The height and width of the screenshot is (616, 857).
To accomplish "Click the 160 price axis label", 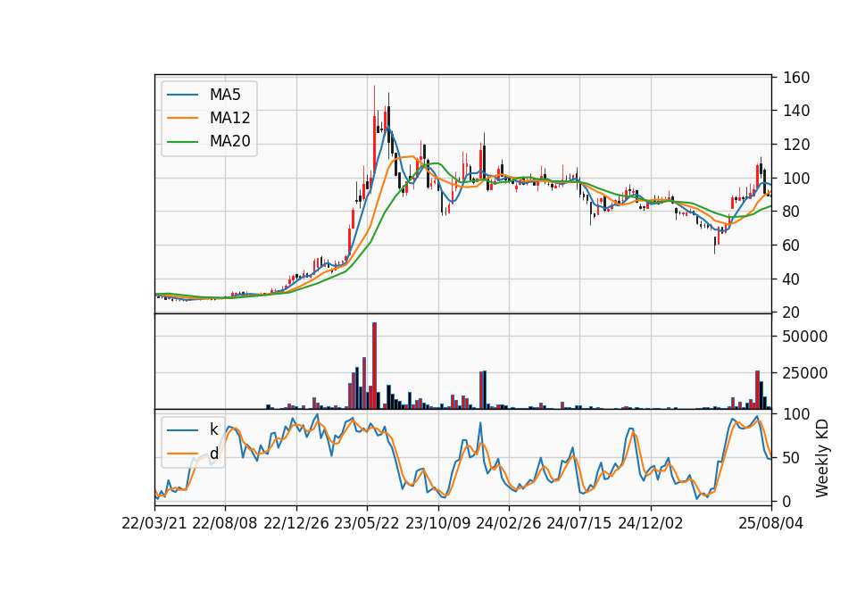I will 796,78.
